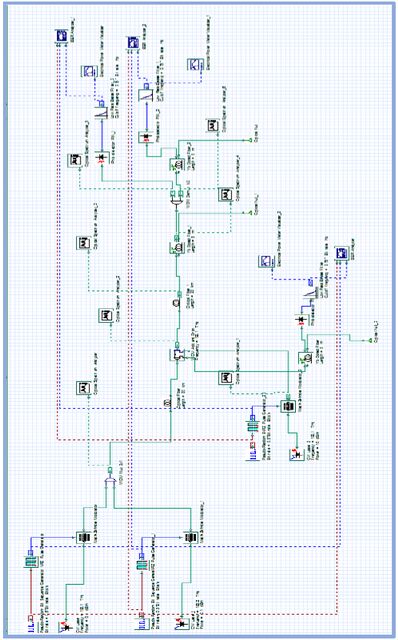Select the WDM Demux component
Viewport: 398px width, 640px height.
176,200
